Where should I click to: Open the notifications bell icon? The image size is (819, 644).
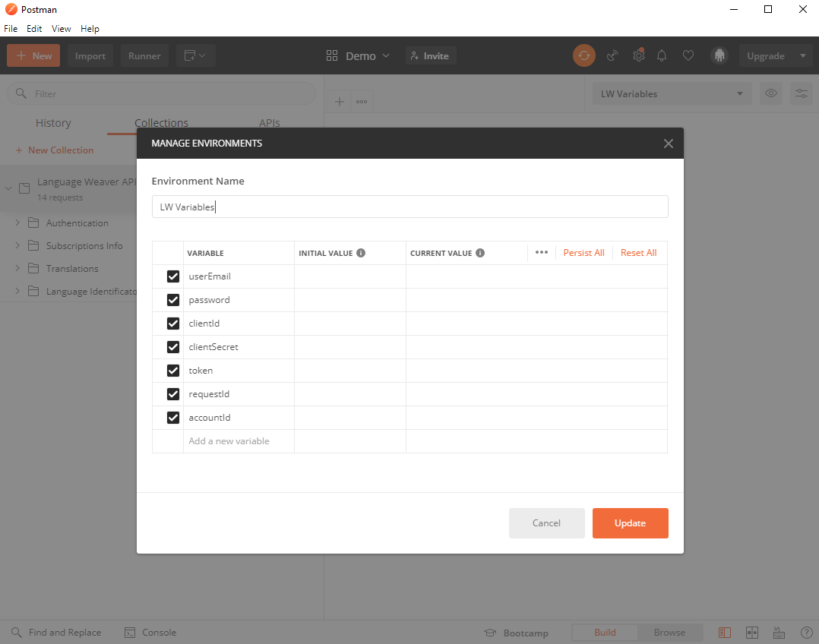tap(662, 55)
